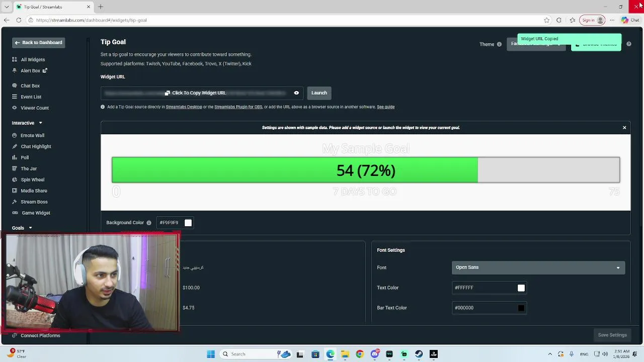Click the Theme info icon
This screenshot has height=362, width=644.
(499, 44)
